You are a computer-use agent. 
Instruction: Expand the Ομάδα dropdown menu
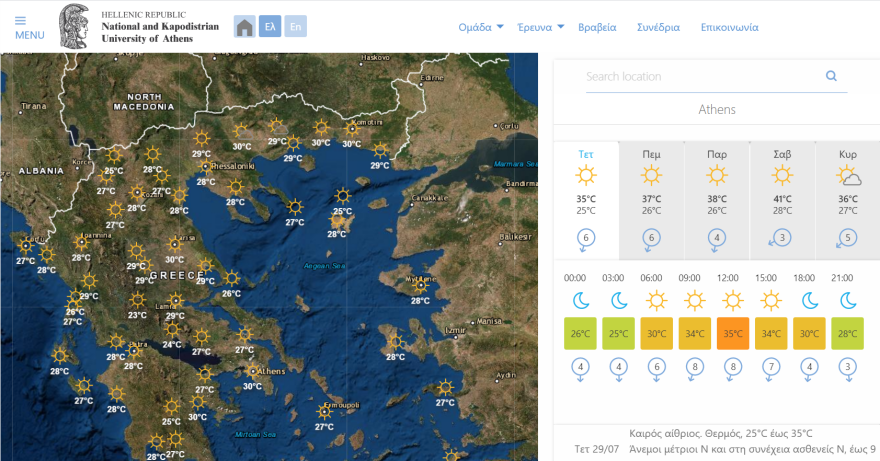click(481, 27)
